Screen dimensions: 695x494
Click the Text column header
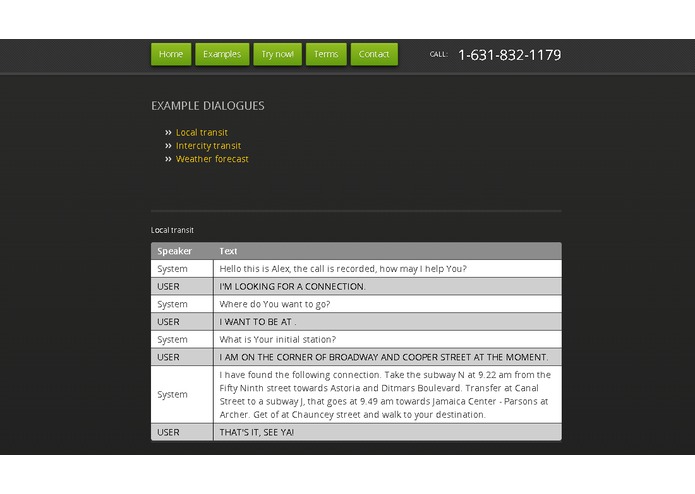pos(228,251)
